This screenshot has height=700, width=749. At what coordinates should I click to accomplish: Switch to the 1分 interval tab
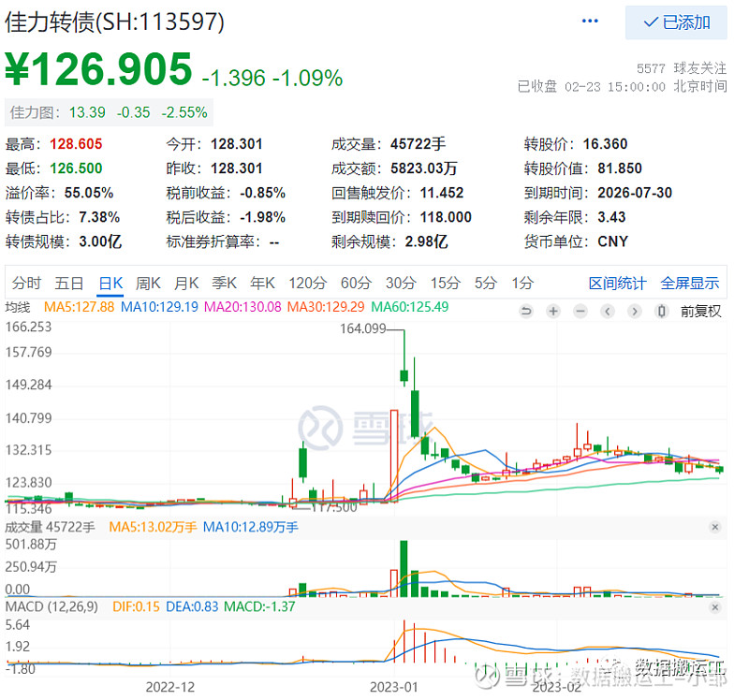point(522,284)
